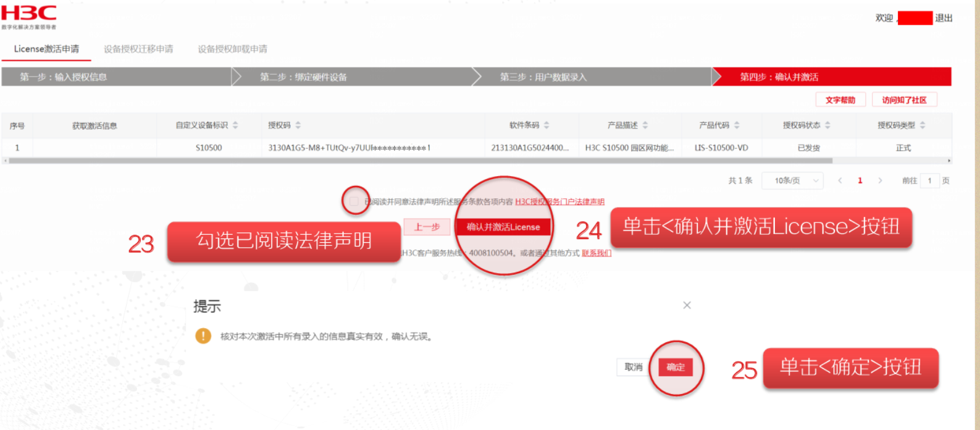Click the 共 1 条 total count text
The width and height of the screenshot is (980, 430).
[x=740, y=180]
